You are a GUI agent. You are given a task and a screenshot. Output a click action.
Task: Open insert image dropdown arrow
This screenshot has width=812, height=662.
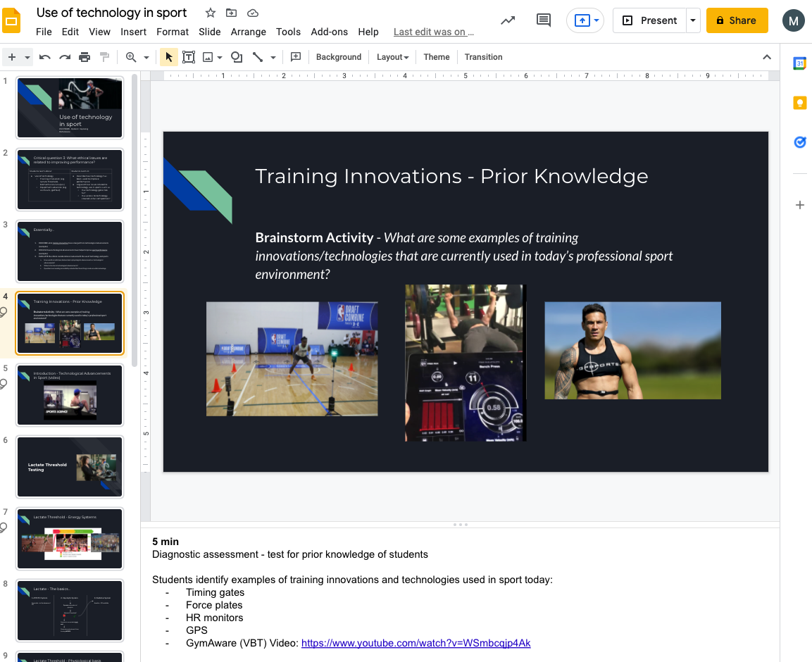click(x=220, y=58)
